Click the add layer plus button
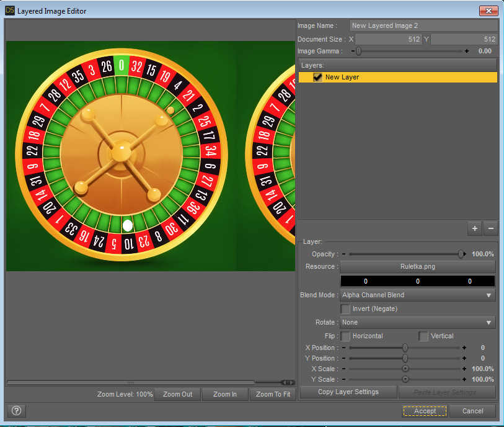The width and height of the screenshot is (504, 427). pyautogui.click(x=475, y=228)
